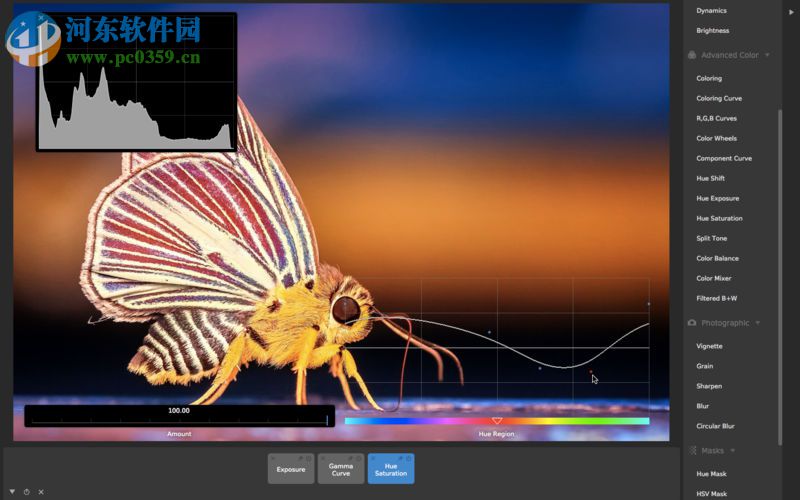Click the Amount value 100.00
This screenshot has width=800, height=500.
[179, 410]
